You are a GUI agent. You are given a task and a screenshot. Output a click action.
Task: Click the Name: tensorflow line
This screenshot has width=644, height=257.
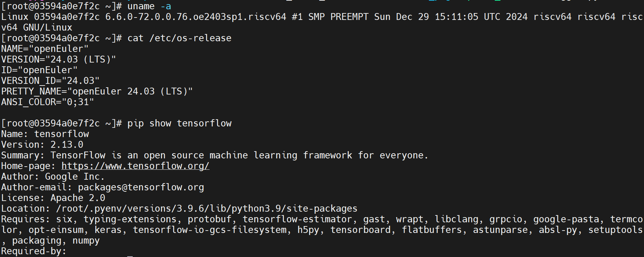click(45, 134)
